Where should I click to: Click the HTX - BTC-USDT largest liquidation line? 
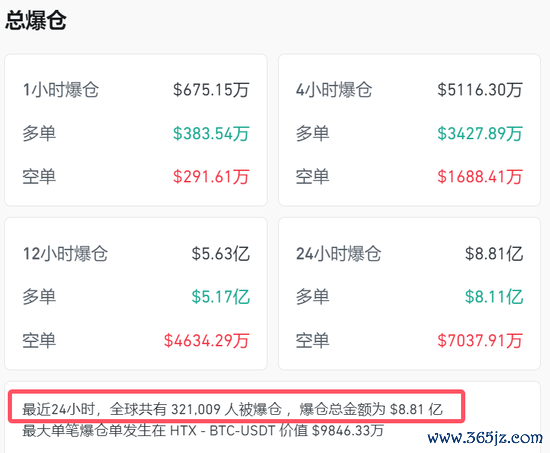[203, 431]
